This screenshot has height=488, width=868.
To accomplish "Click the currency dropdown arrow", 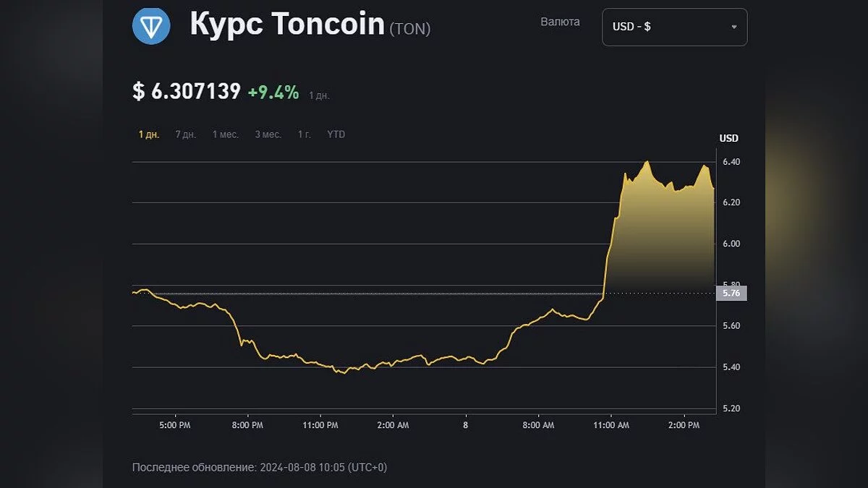I will pyautogui.click(x=733, y=27).
